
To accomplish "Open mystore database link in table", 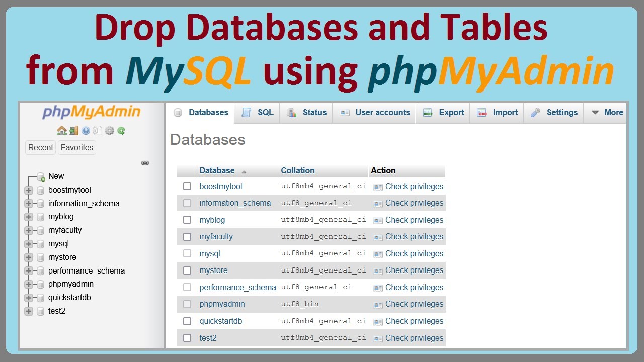I will (x=213, y=270).
